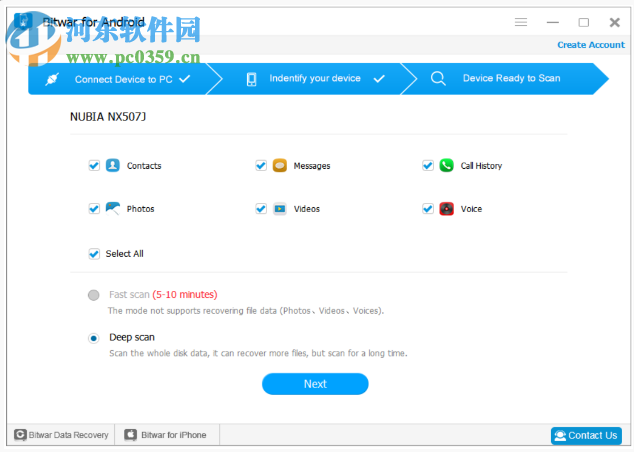The image size is (634, 452).
Task: Click the Device Ready to Scan step
Action: [505, 79]
